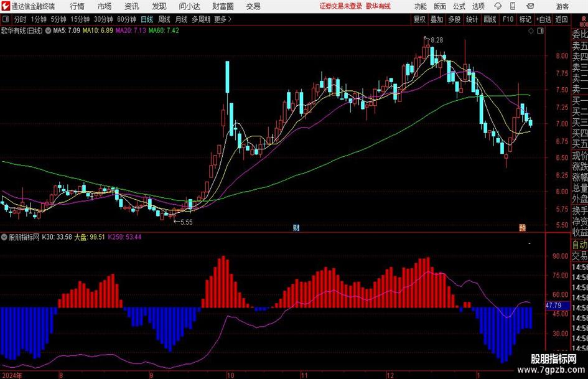This screenshot has height=379, width=588.
Task: Click the K30: 33.58 indicator value
Action: 57,237
